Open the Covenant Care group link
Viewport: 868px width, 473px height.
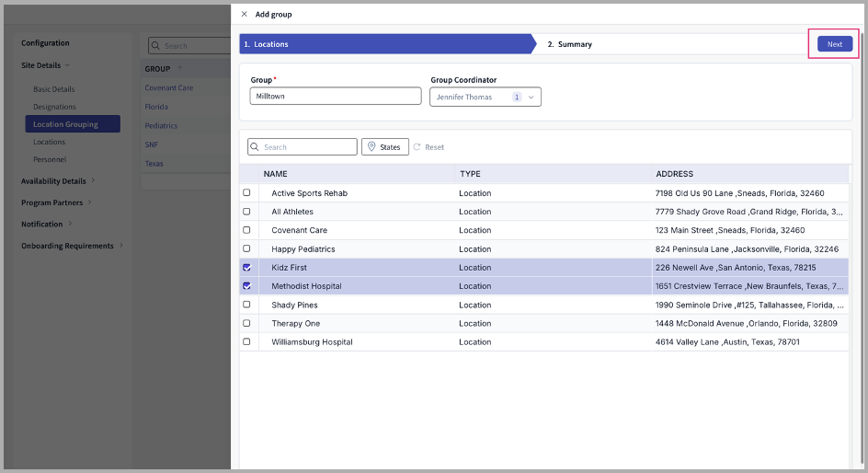169,88
